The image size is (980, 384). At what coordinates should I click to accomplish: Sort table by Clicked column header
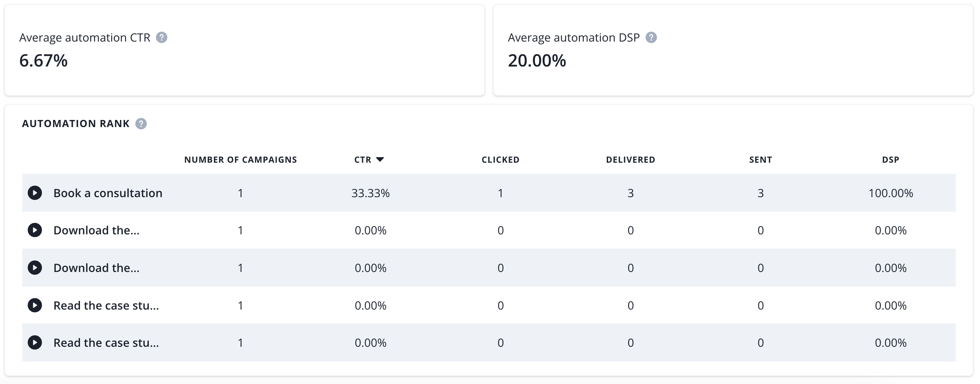click(500, 160)
